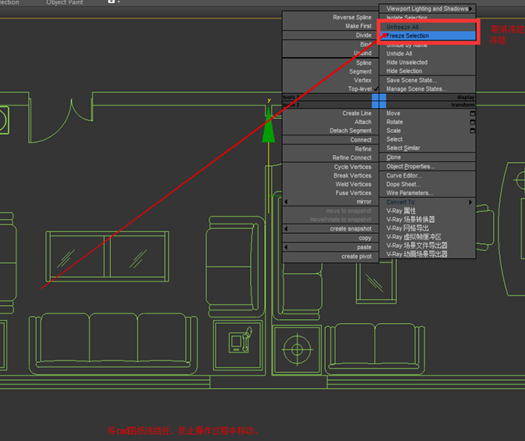Switch to Object Paint ribbon tab

click(x=64, y=2)
